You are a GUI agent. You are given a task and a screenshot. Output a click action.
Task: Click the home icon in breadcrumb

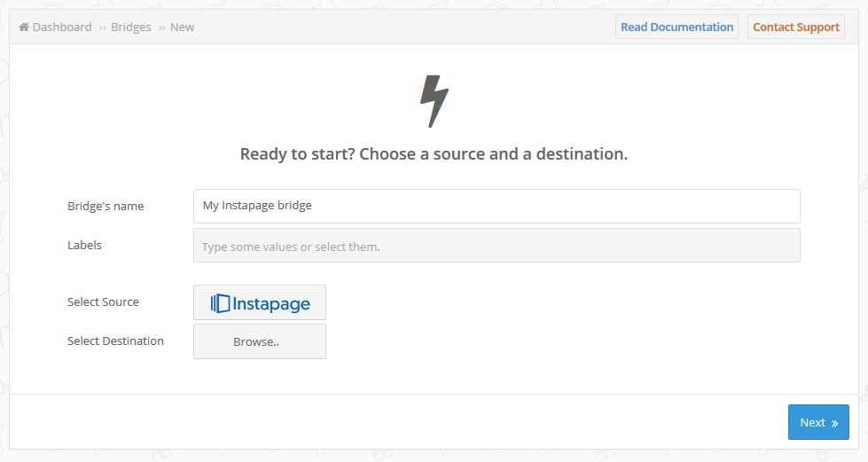(24, 27)
